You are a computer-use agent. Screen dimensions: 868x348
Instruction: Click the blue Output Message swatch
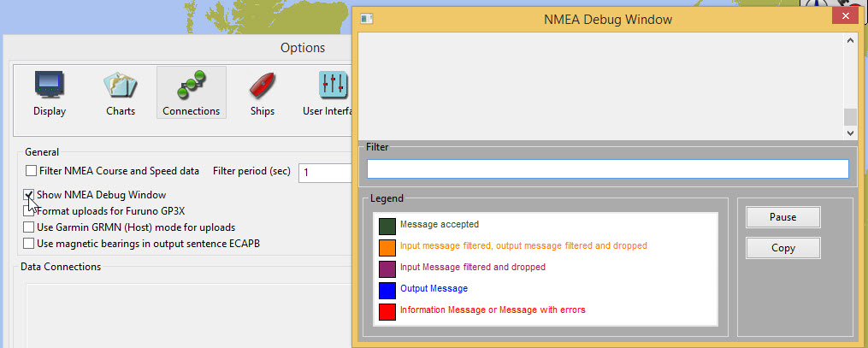pyautogui.click(x=387, y=290)
